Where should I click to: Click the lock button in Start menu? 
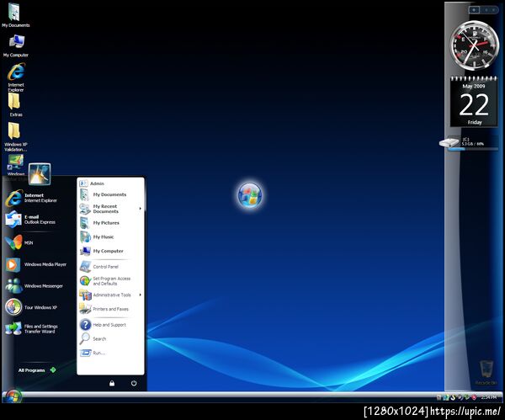pos(112,383)
